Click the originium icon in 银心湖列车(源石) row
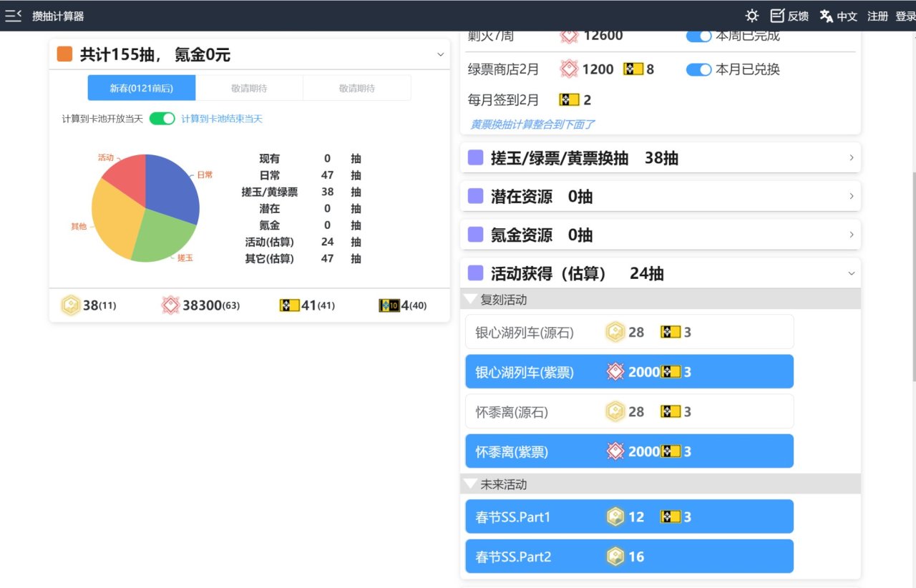This screenshot has height=588, width=916. coord(615,332)
